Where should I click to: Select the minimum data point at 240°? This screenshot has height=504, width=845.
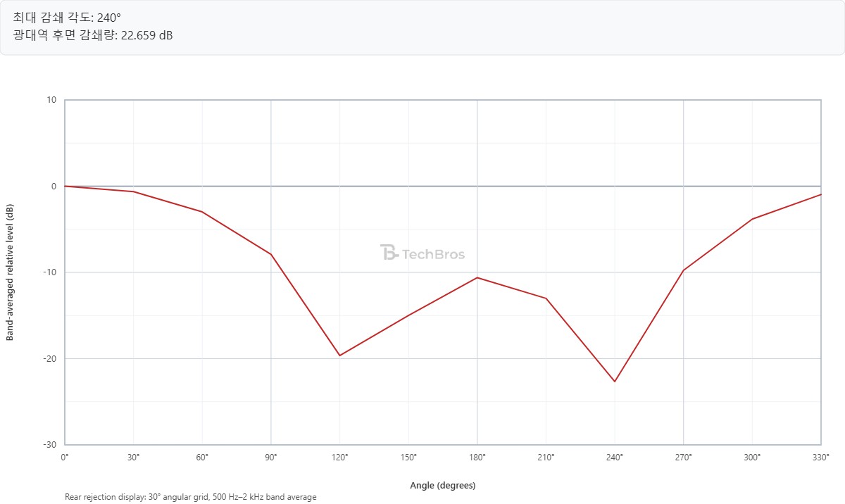coord(615,382)
